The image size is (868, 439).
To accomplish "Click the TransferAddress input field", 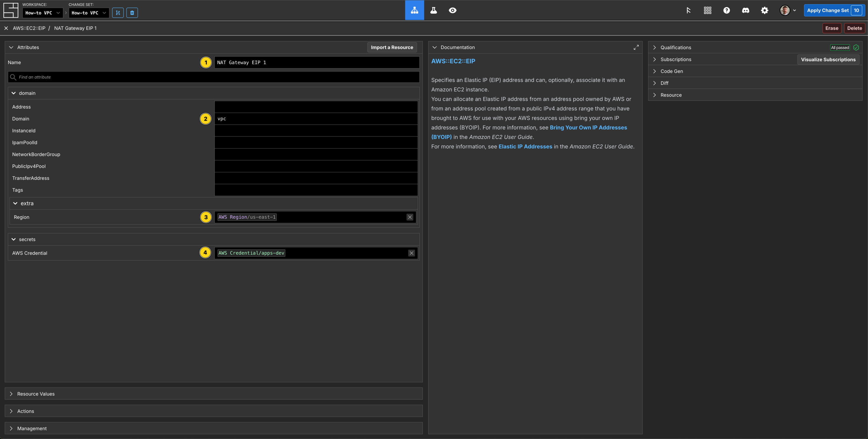I will 316,178.
